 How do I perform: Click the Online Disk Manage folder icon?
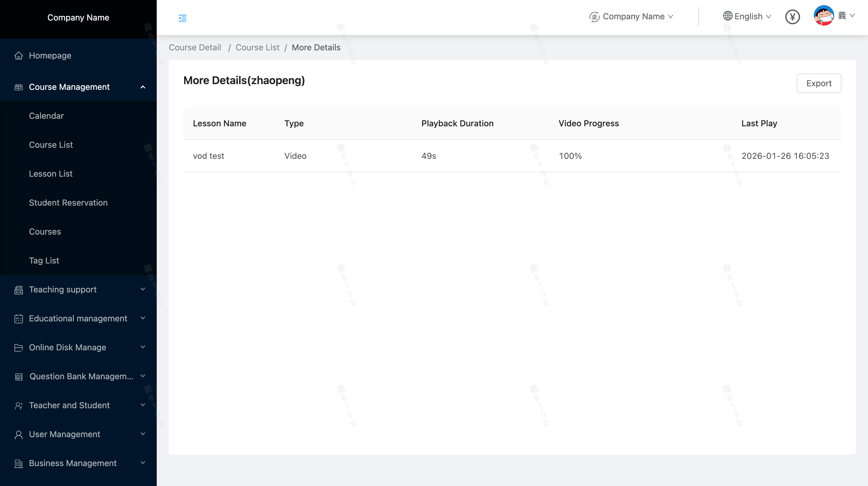(19, 348)
